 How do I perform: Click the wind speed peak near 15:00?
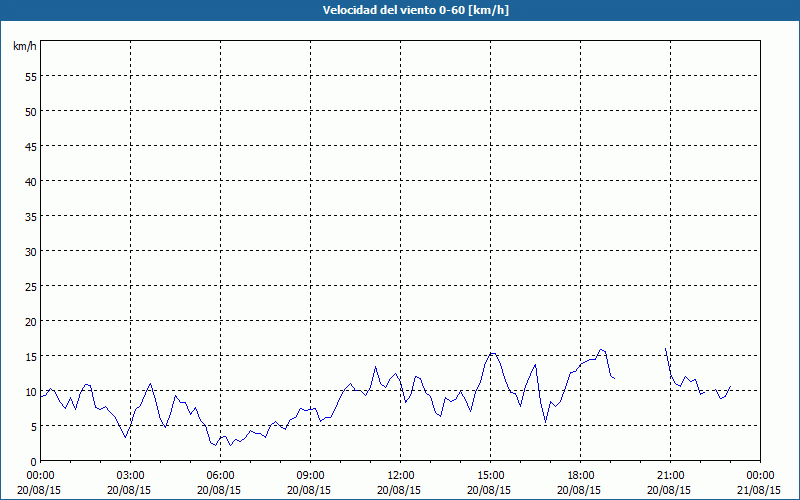point(492,353)
